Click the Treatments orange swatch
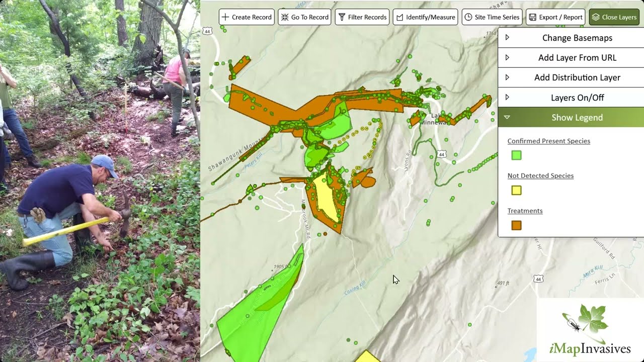The image size is (644, 362). pyautogui.click(x=516, y=225)
